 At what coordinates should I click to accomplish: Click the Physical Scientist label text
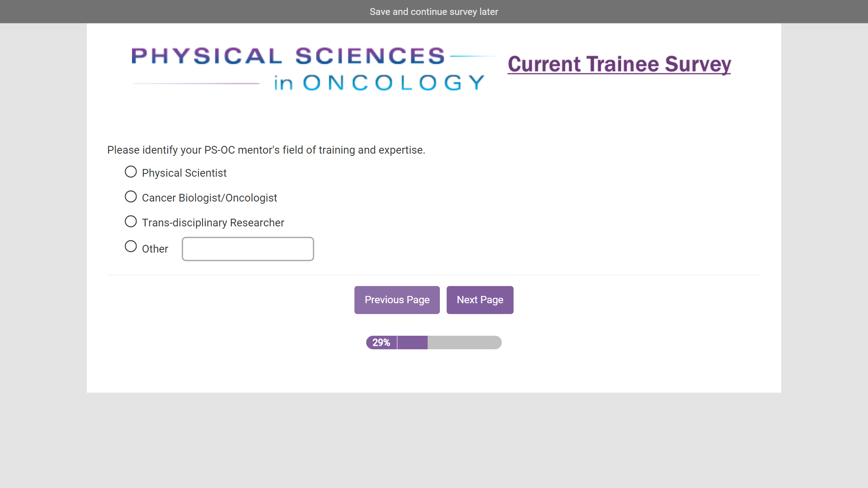[x=184, y=173]
